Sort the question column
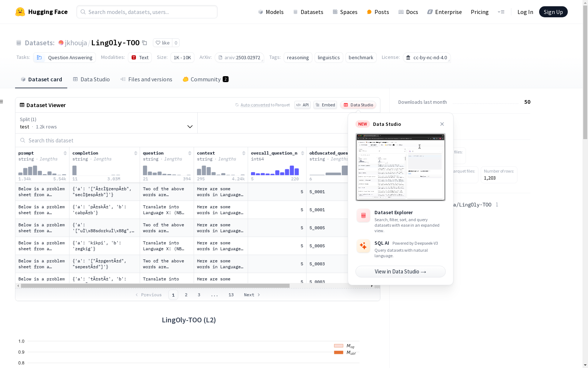The image size is (588, 368). (190, 153)
